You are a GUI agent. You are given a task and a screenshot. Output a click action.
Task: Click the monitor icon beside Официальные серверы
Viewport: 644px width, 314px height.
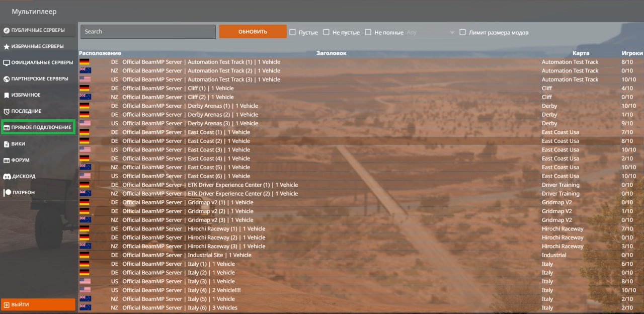click(7, 63)
